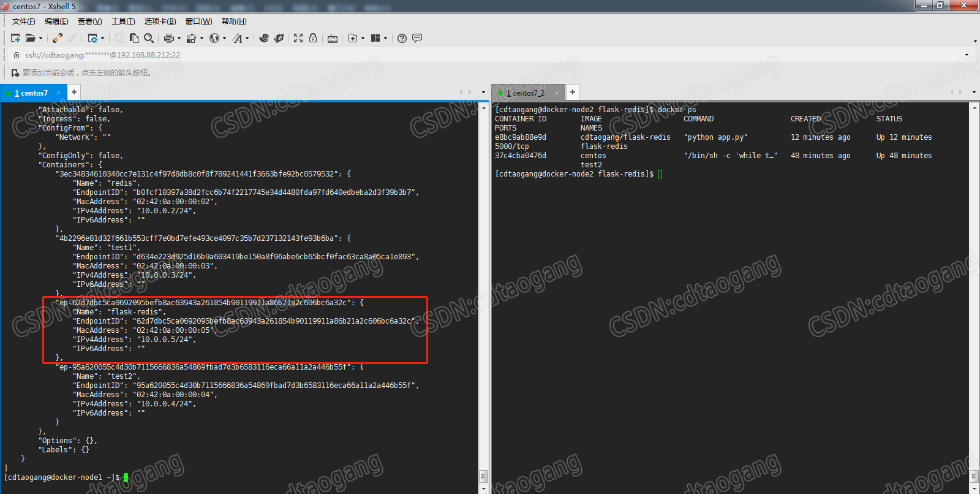Click the "python app.py" command text
This screenshot has width=980, height=494.
715,137
